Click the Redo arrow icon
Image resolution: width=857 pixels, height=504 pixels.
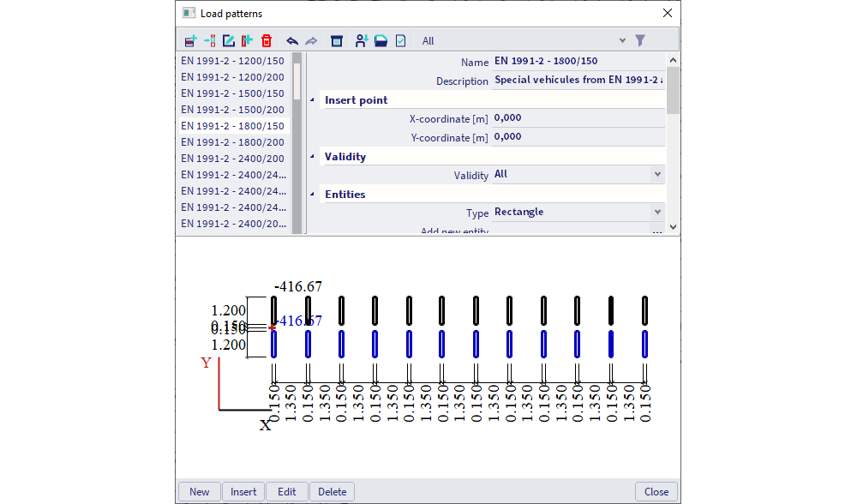310,40
